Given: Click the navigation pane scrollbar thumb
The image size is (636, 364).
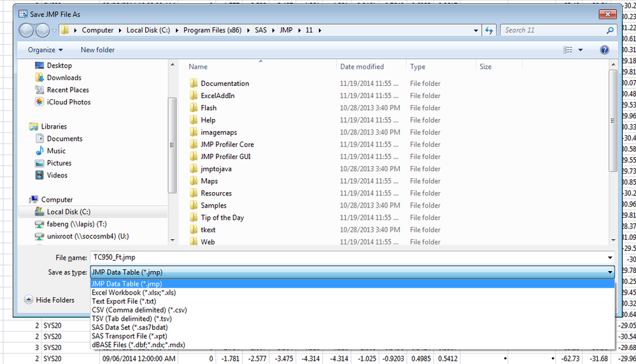Looking at the screenshot, I should tap(173, 145).
